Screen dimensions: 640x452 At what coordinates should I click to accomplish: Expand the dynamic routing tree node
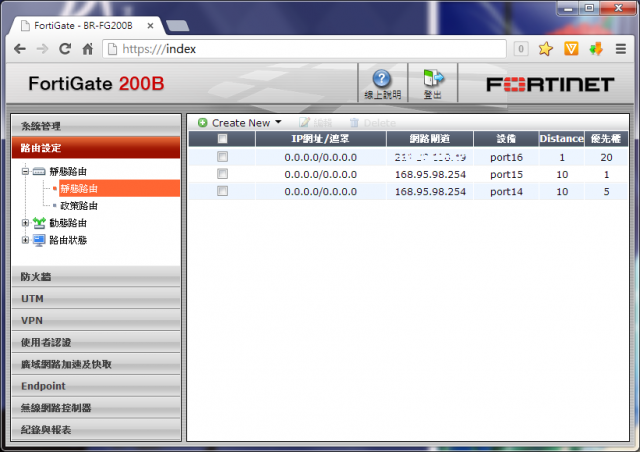(x=25, y=223)
